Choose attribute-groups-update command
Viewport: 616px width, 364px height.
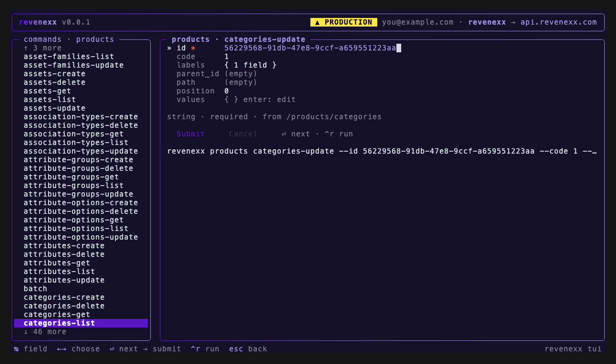[78, 194]
